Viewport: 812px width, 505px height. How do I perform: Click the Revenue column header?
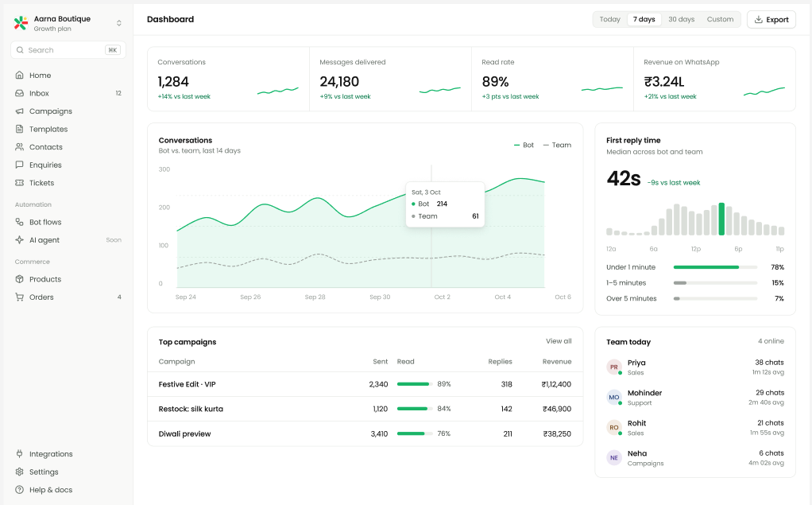click(557, 361)
